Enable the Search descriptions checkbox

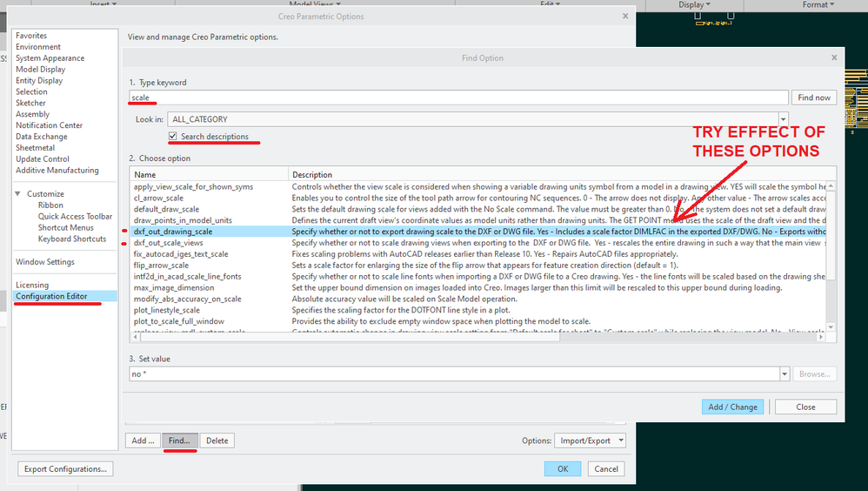pyautogui.click(x=173, y=136)
